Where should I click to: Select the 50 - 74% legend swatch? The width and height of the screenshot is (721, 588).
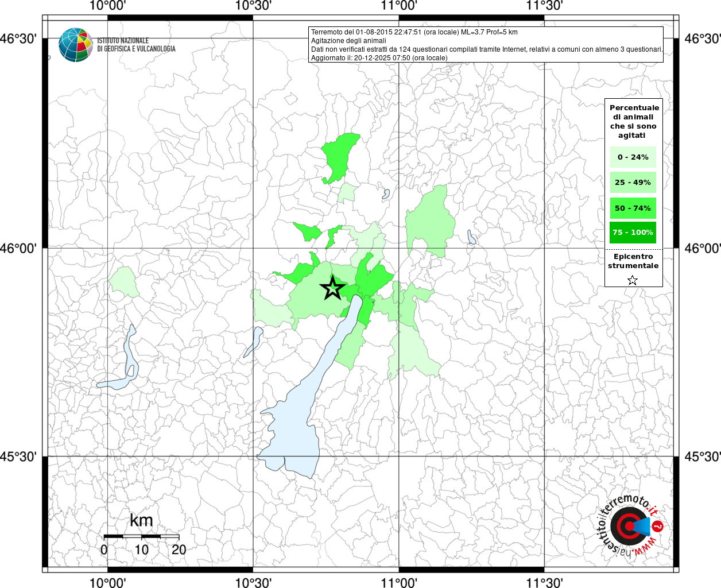(633, 208)
